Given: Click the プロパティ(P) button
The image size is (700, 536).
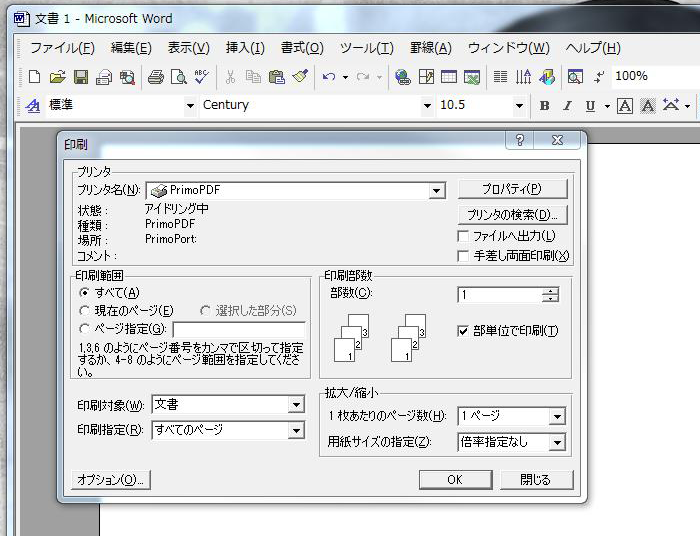Looking at the screenshot, I should [512, 189].
